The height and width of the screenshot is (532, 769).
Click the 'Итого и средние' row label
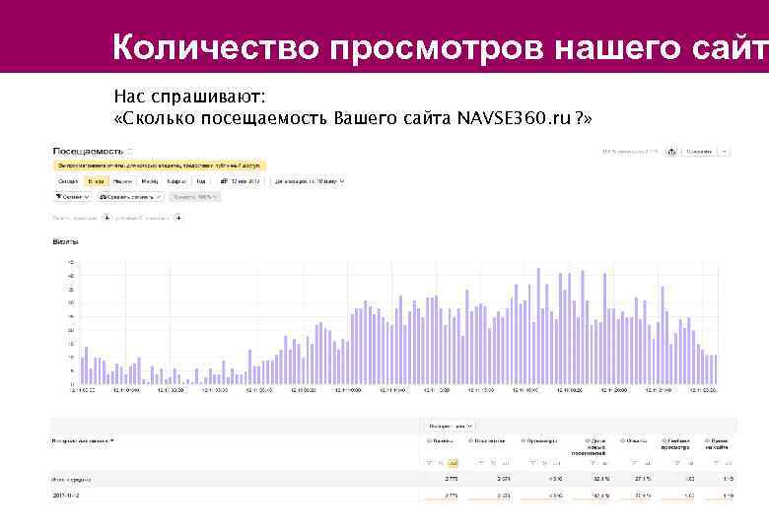[72, 479]
